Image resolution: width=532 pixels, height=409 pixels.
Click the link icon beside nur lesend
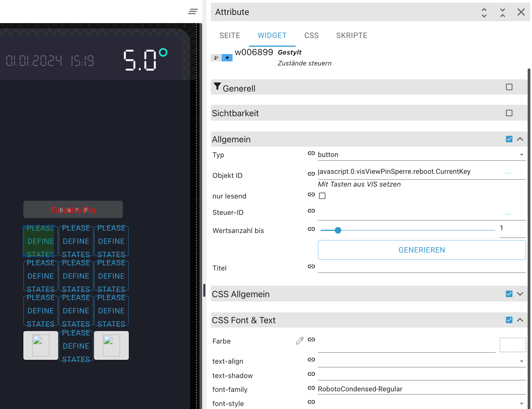tap(311, 194)
